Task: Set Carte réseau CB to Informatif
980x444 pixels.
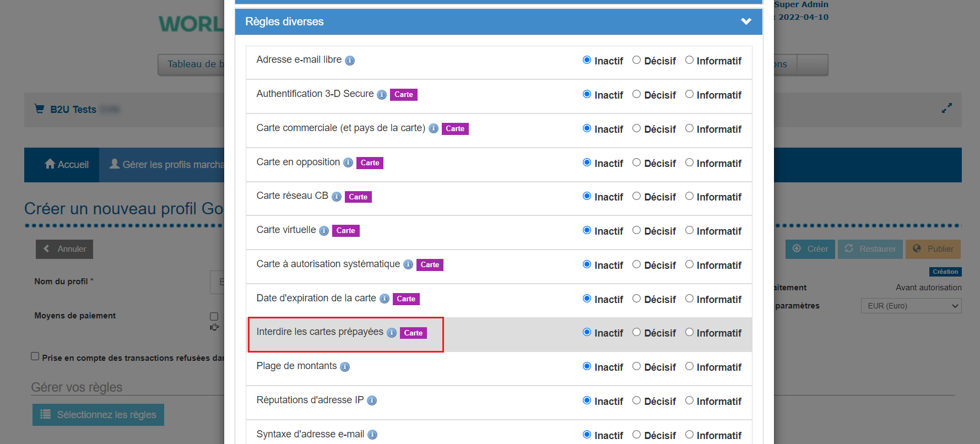Action: click(689, 196)
